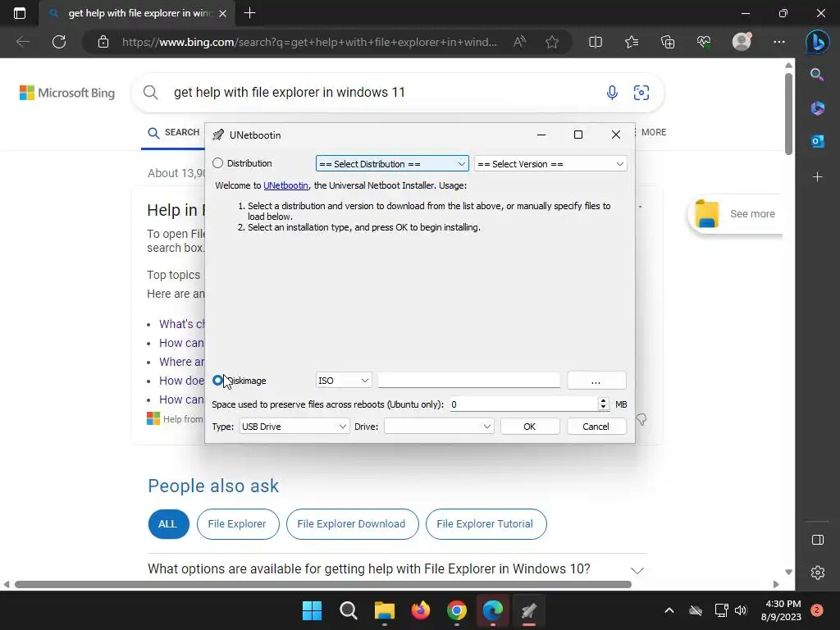Screen dimensions: 840x630
Task: Open File Explorer from taskbar
Action: [384, 610]
